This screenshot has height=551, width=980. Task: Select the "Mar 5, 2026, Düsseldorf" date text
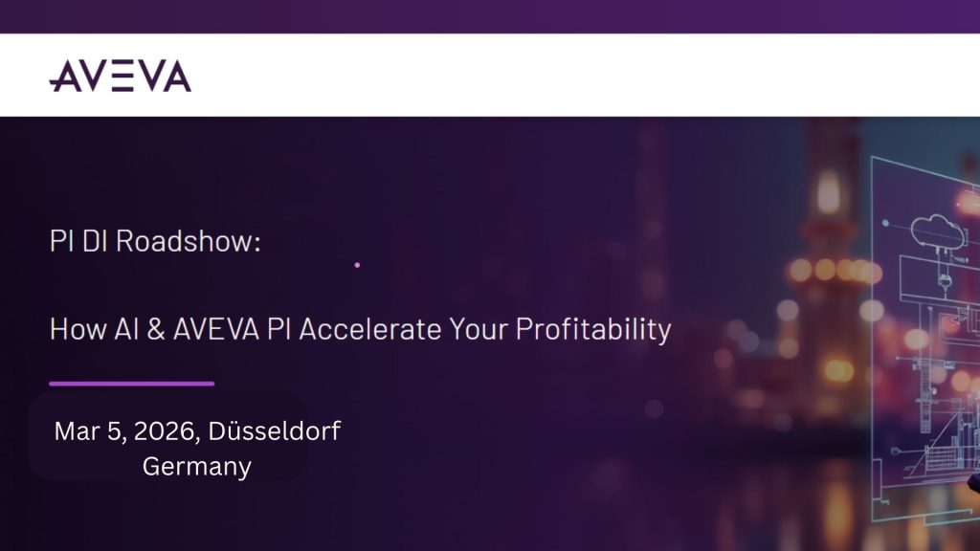(x=197, y=431)
